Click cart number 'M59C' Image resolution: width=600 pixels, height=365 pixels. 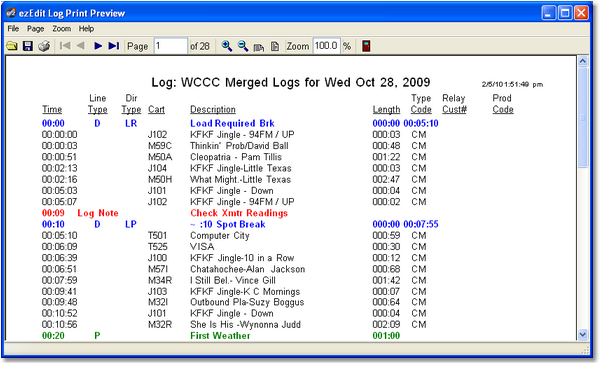pos(160,146)
